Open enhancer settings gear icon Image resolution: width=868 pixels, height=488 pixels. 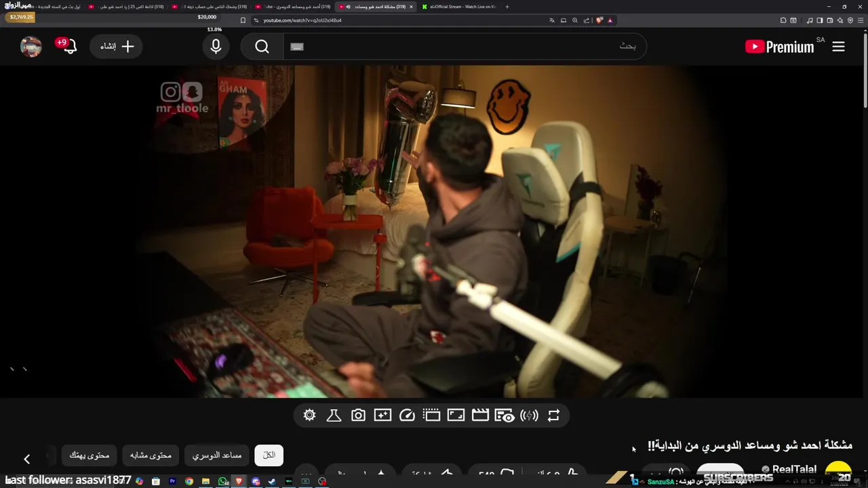click(309, 415)
